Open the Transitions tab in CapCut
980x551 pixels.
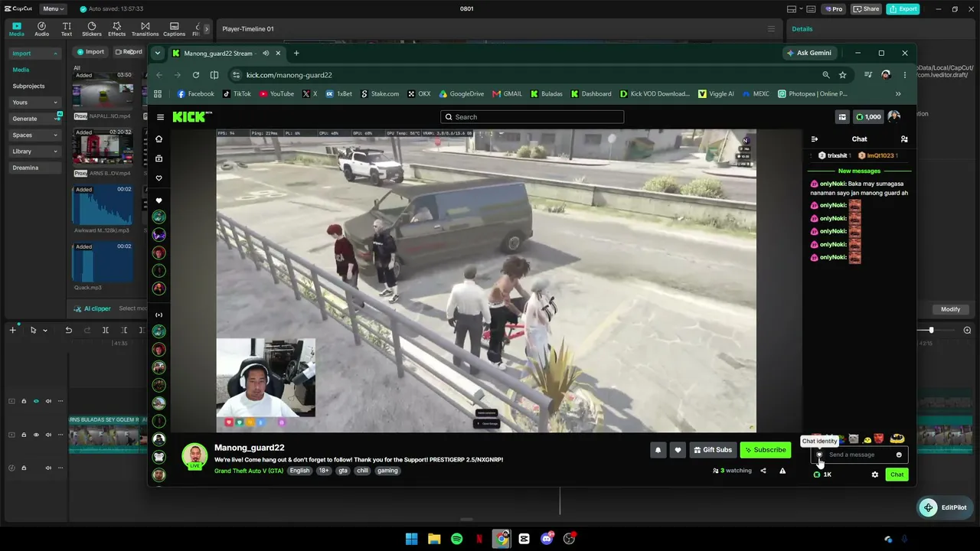145,29
